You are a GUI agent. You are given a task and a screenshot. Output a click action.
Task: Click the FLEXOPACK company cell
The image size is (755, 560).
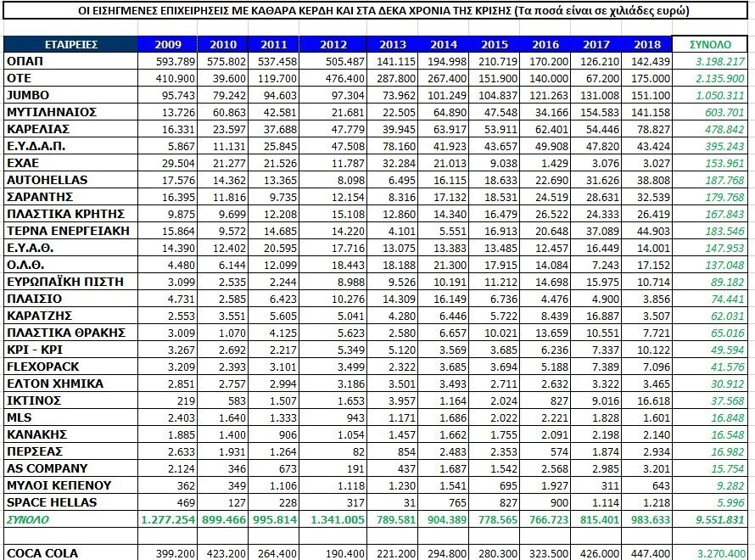[42, 367]
